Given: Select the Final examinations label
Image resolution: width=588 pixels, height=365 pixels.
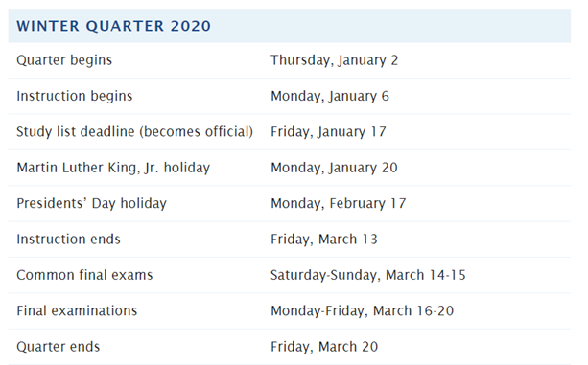Looking at the screenshot, I should [77, 310].
